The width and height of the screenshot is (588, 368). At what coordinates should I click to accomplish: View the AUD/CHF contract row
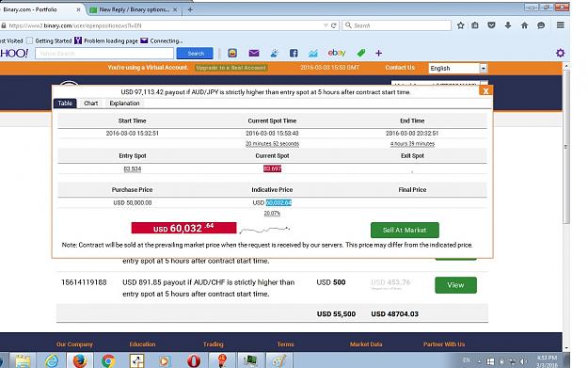455,285
